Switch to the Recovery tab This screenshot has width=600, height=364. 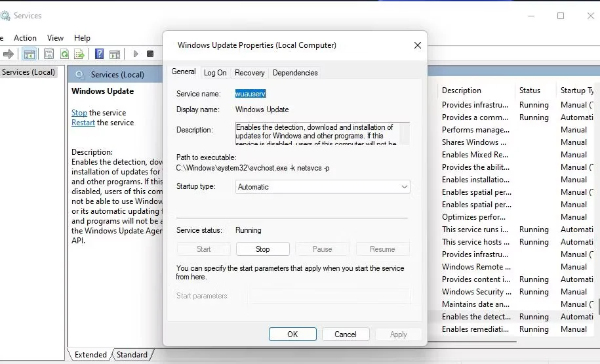pos(249,73)
